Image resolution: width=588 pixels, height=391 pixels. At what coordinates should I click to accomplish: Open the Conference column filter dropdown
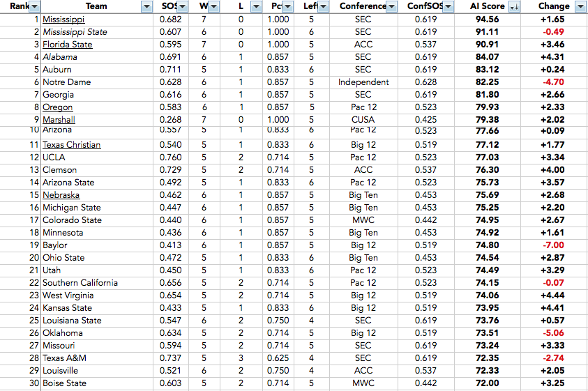pyautogui.click(x=391, y=6)
